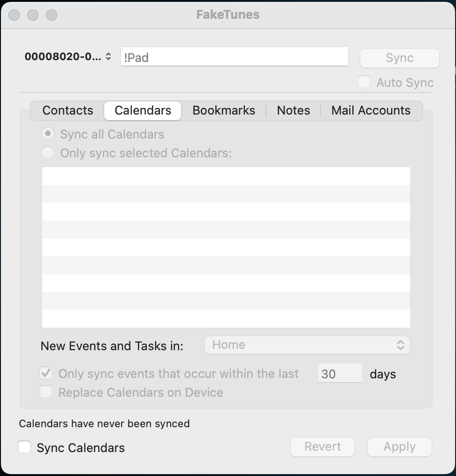Toggle the Auto Sync checkbox
This screenshot has width=456, height=476.
point(364,82)
